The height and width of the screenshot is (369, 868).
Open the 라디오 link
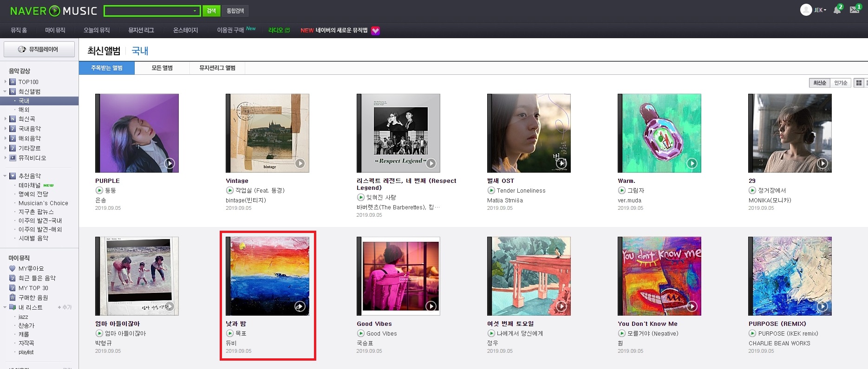tap(279, 30)
